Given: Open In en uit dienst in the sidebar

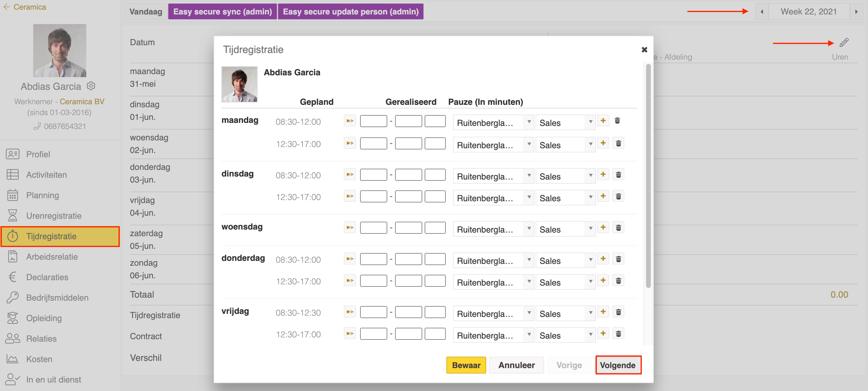Looking at the screenshot, I should click(60, 380).
